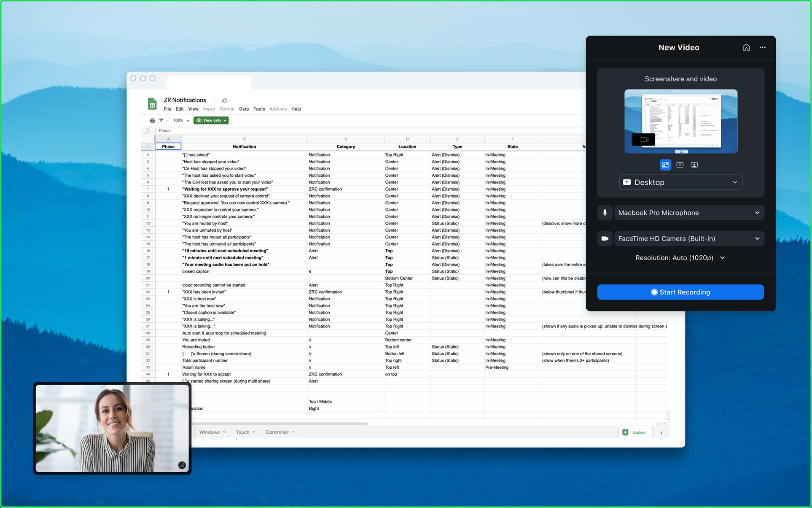812x508 pixels.
Task: Select camera-only recording mode icon
Action: [694, 165]
